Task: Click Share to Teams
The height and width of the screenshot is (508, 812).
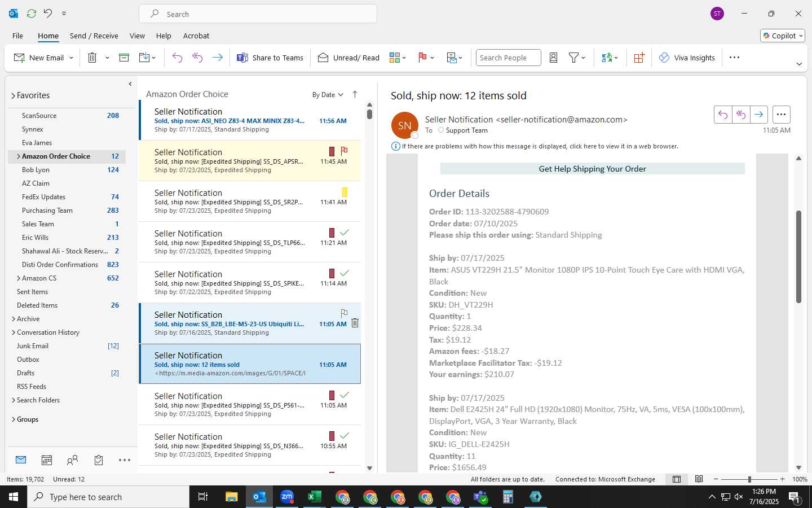Action: [x=270, y=58]
